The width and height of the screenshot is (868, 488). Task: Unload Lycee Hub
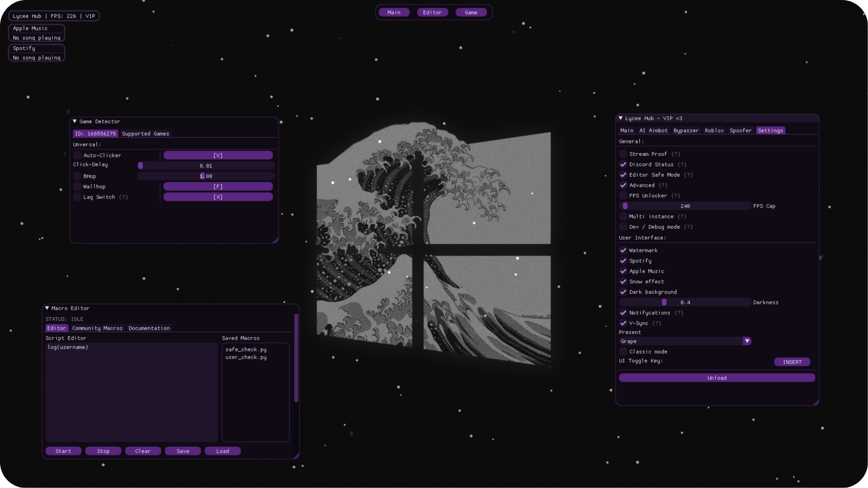point(717,378)
